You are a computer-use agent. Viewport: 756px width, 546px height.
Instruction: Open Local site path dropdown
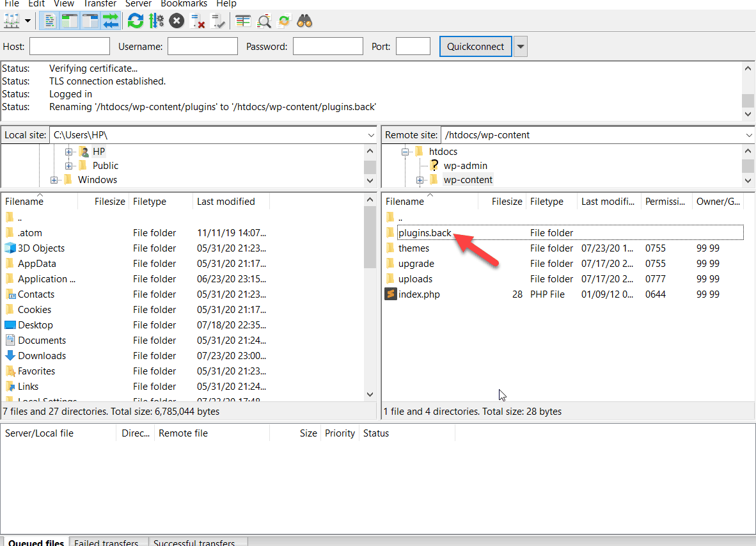click(x=371, y=135)
